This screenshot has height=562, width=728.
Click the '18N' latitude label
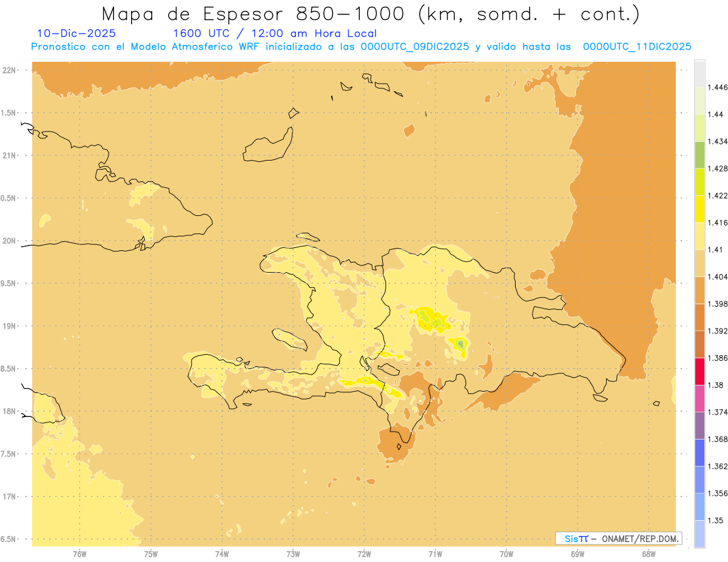tap(10, 411)
